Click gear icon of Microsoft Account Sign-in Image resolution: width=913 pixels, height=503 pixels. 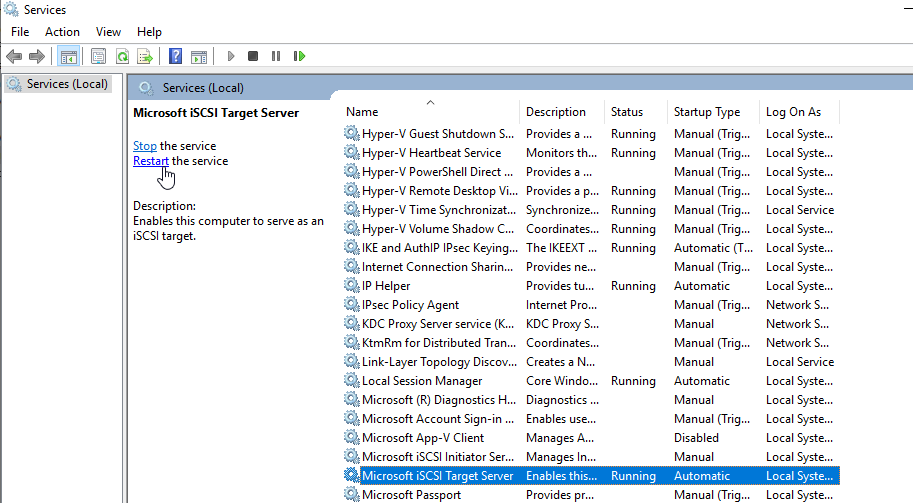coord(352,418)
